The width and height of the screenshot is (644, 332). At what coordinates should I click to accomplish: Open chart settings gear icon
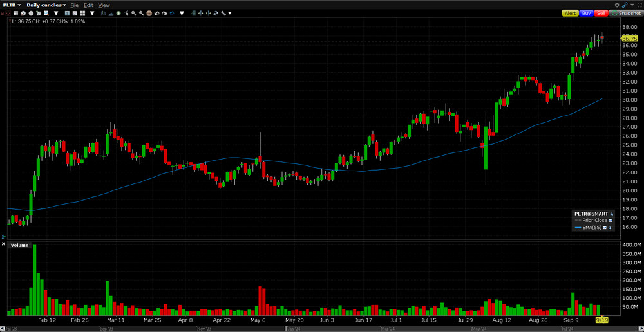(x=617, y=5)
